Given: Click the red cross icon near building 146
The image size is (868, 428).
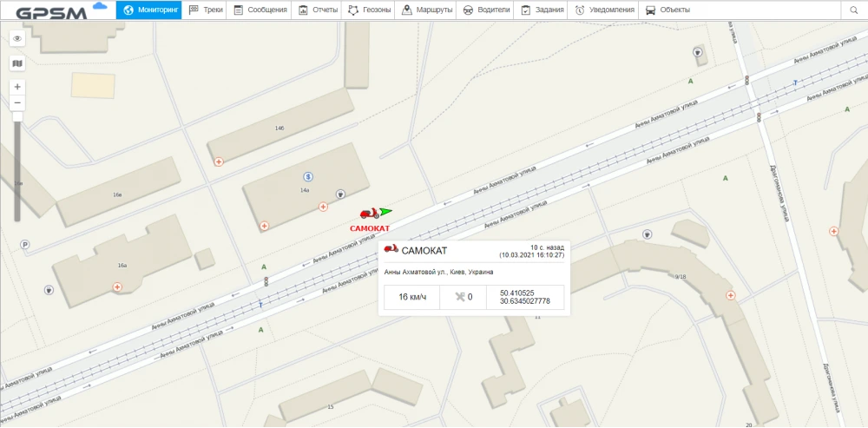Looking at the screenshot, I should pos(220,161).
